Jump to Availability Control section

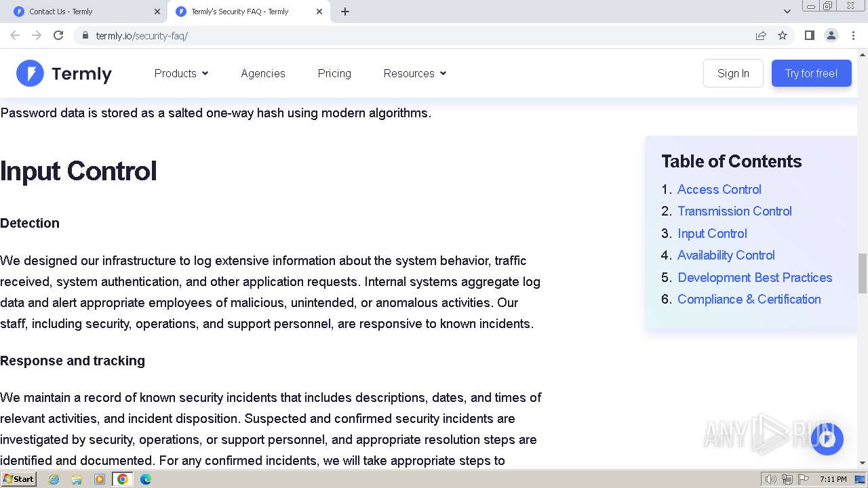tap(726, 255)
